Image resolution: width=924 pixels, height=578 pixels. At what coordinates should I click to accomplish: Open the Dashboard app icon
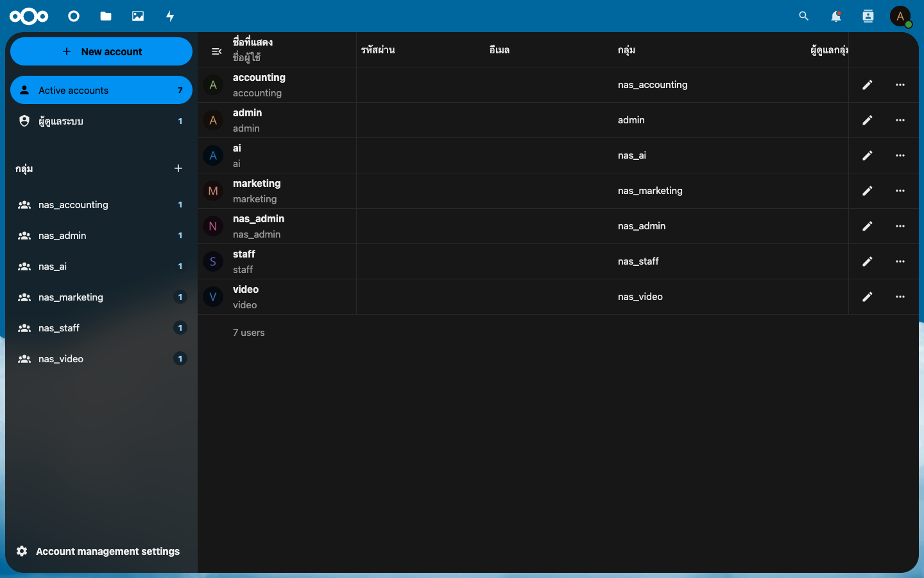coord(74,16)
